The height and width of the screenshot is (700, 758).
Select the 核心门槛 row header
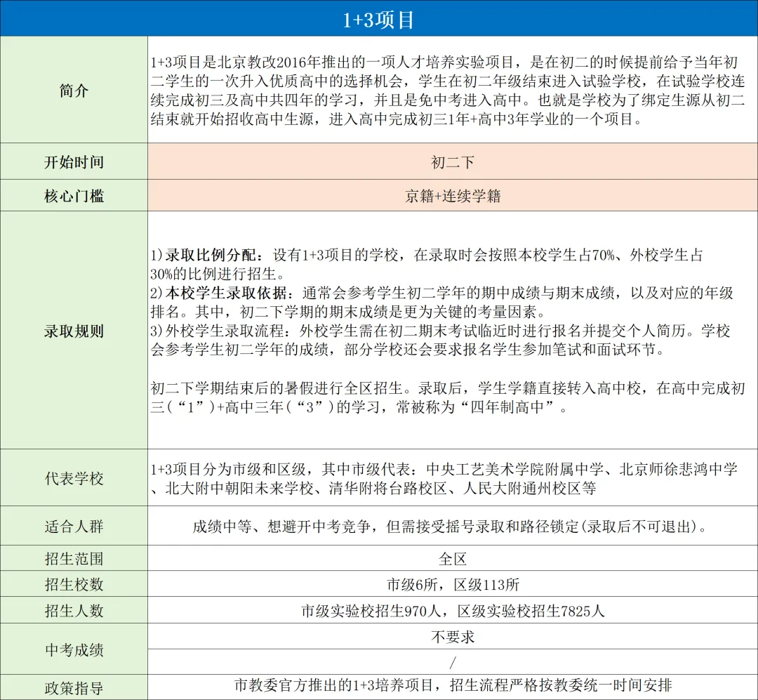pos(74,195)
